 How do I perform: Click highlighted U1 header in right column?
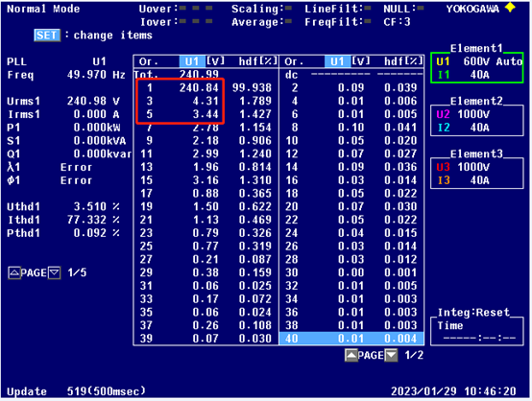click(337, 61)
